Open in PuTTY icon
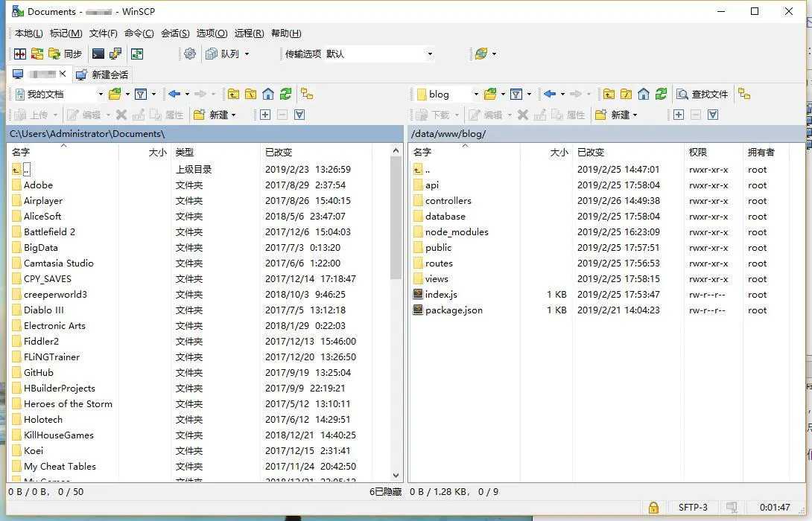Image resolution: width=812 pixels, height=521 pixels. click(115, 54)
